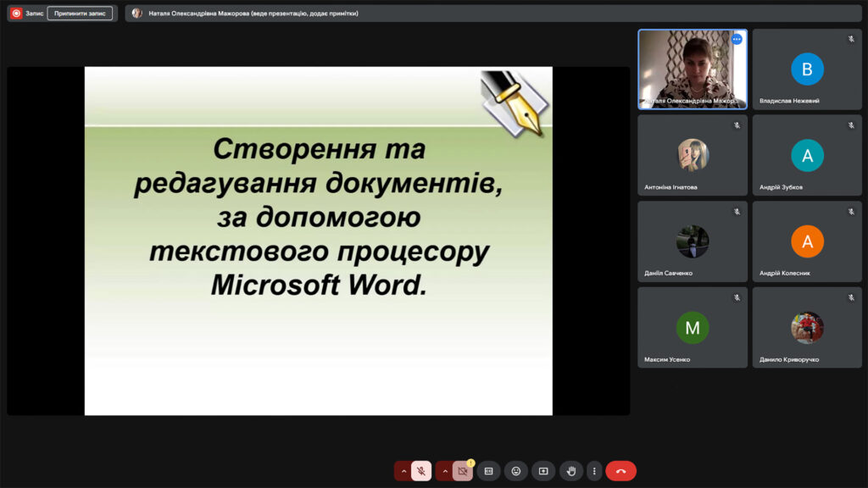Select Антоніна Ігнатова participant tile

[x=693, y=156]
